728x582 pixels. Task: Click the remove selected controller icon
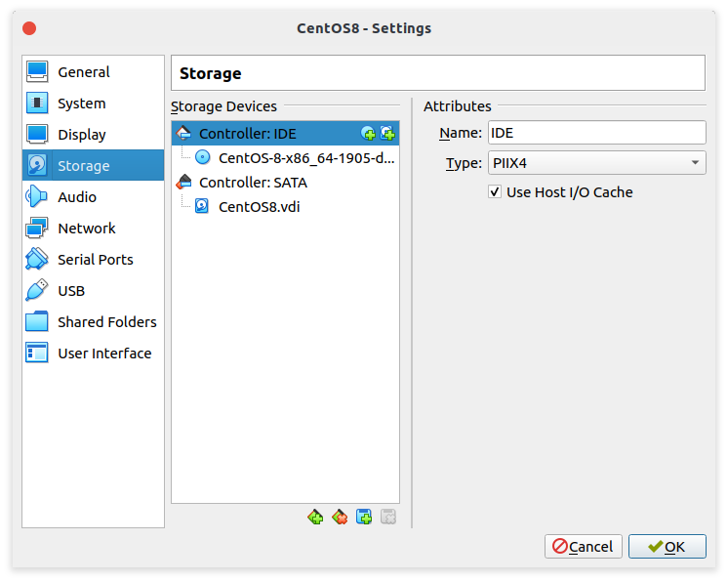coord(340,517)
